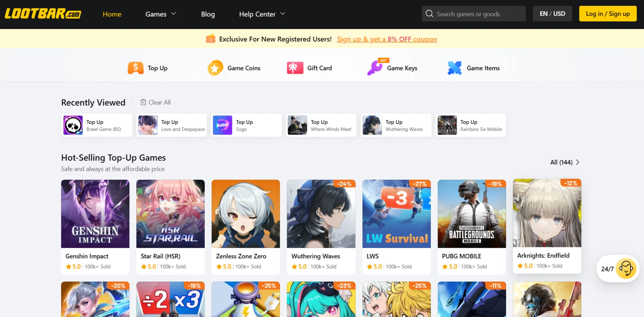
Task: Open the Wuthering Waves cover thumbnail
Action: pos(321,214)
